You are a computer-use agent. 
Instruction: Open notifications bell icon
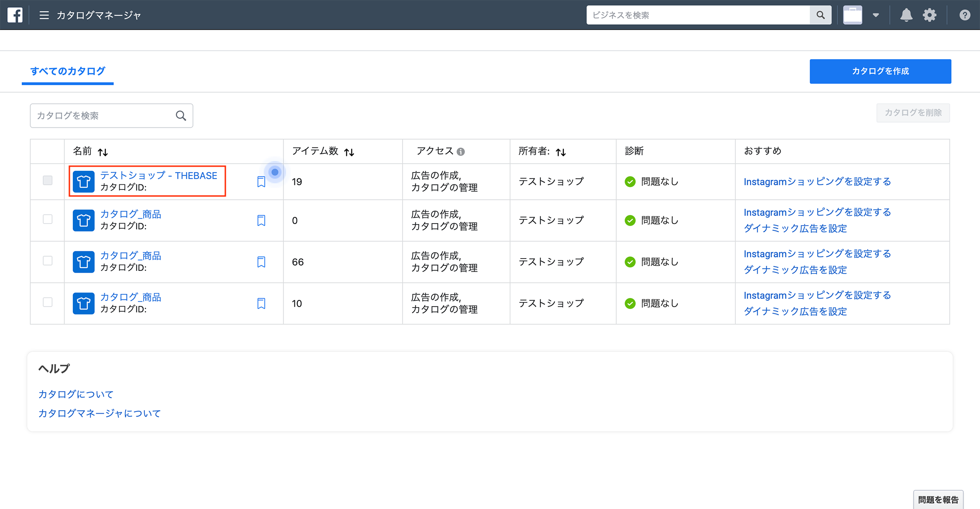point(906,15)
